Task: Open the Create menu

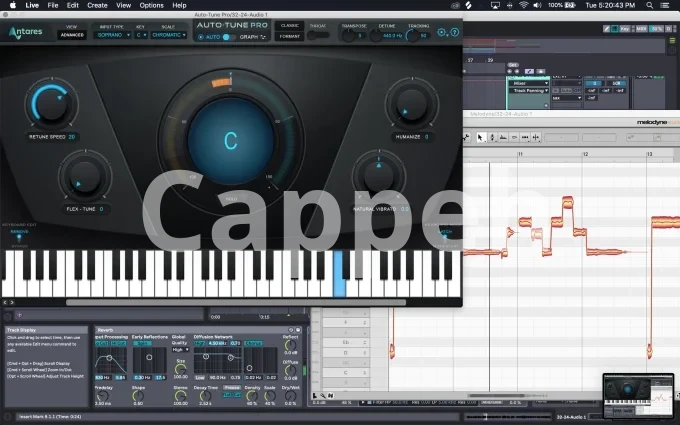Action: tap(97, 5)
